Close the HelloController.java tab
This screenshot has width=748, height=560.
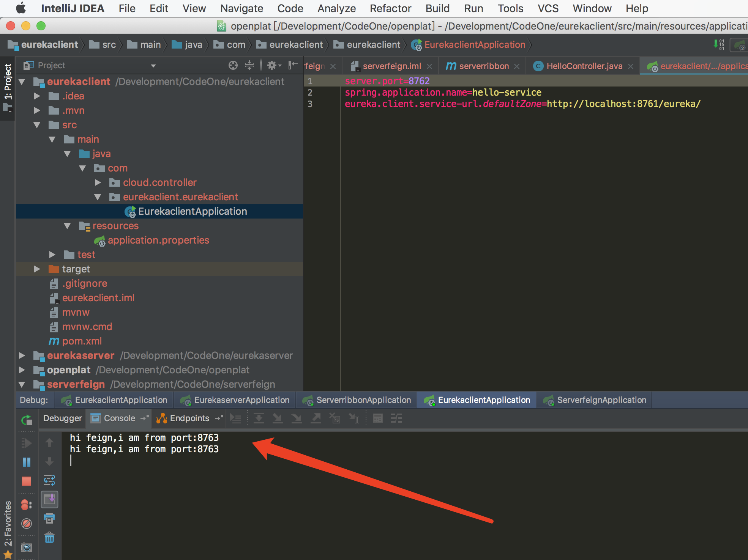click(631, 66)
